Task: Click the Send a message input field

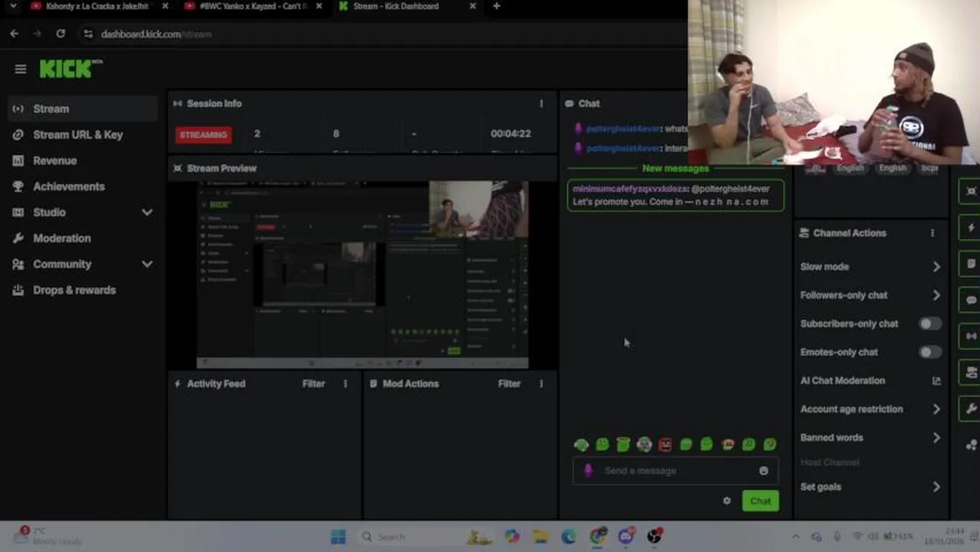Action: (676, 471)
